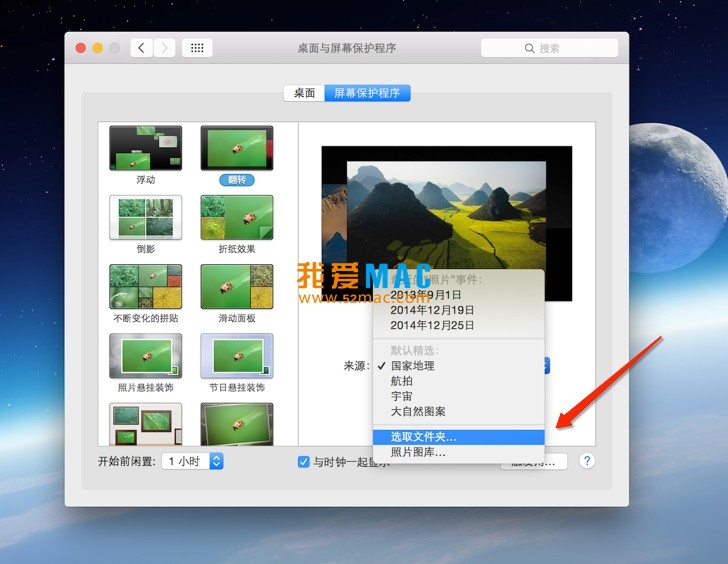
Task: Toggle the 与时钟一起显示 checkbox
Action: coord(303,462)
